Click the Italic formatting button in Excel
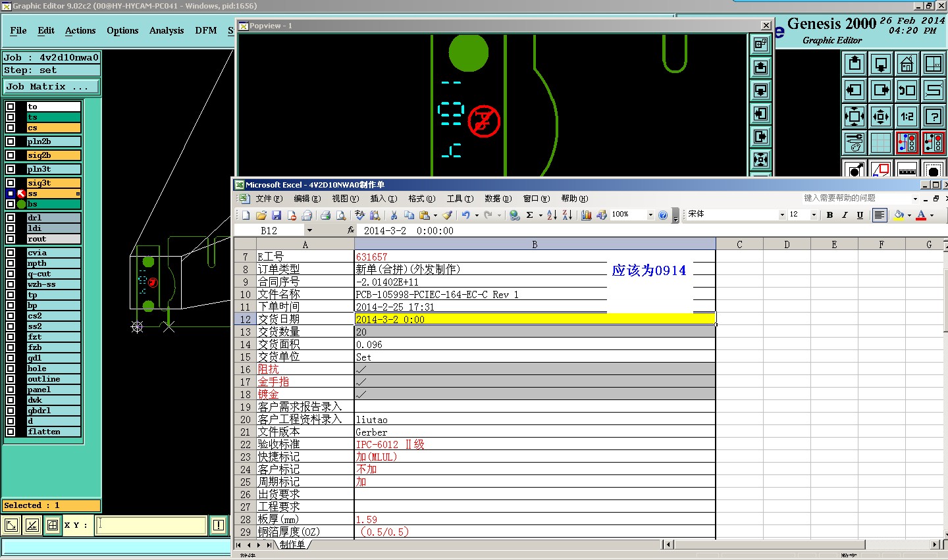The width and height of the screenshot is (948, 560). tap(845, 215)
